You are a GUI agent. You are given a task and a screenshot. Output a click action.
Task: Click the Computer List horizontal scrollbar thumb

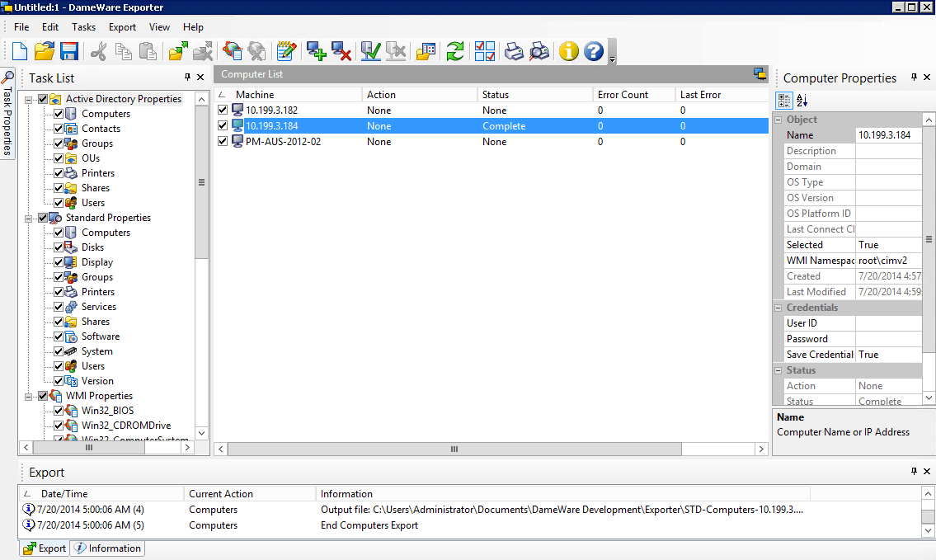click(454, 449)
